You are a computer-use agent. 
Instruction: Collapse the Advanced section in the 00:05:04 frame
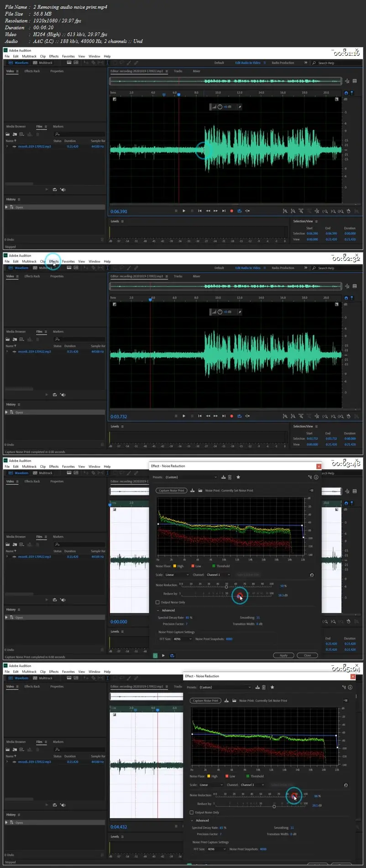tap(192, 820)
